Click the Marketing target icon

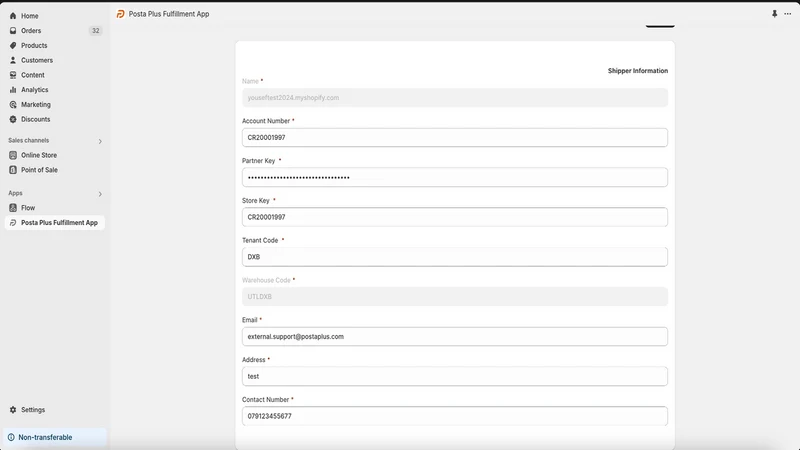click(x=13, y=105)
